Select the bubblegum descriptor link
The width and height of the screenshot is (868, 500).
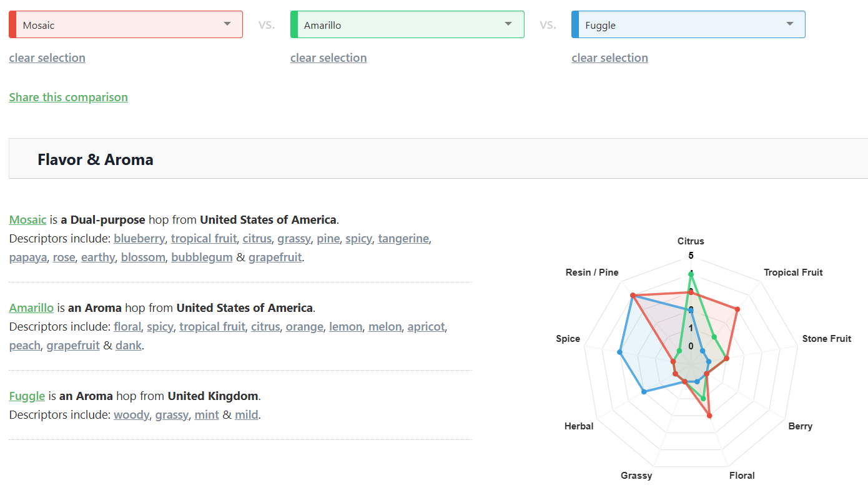pos(202,257)
